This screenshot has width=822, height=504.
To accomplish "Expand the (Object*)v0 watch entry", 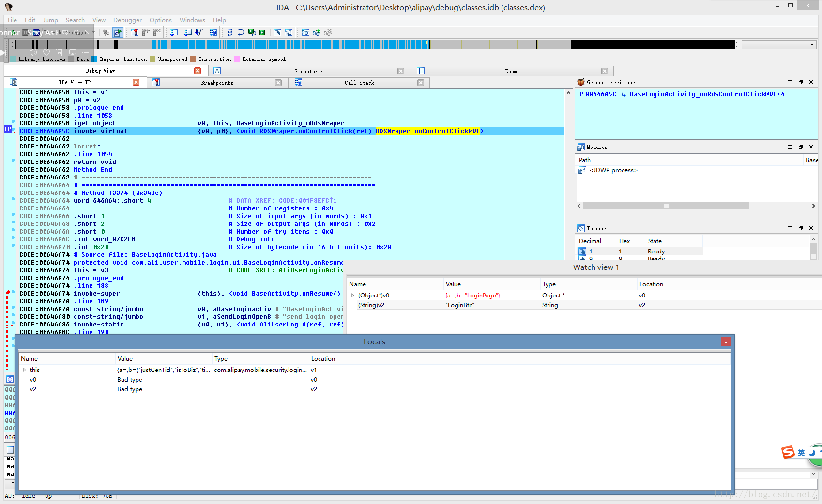I will pos(352,296).
